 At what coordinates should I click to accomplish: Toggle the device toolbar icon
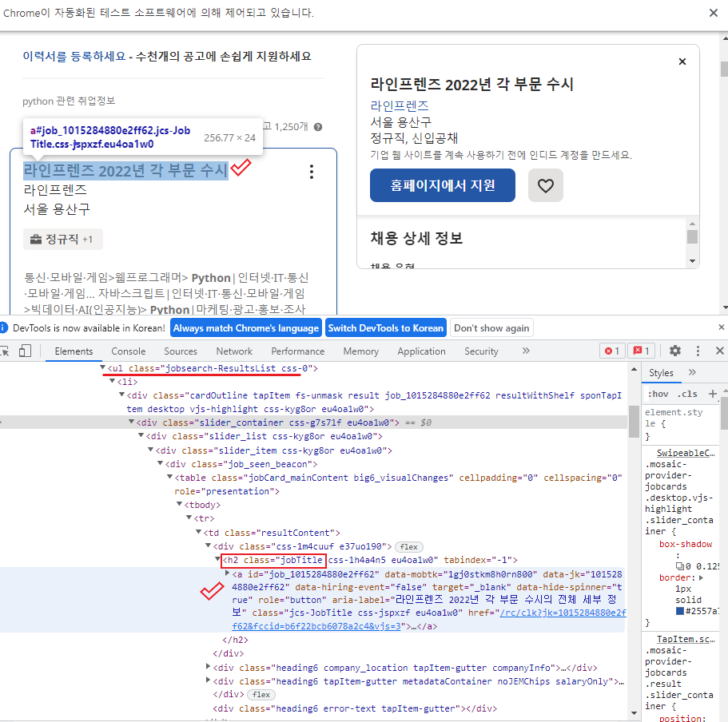[25, 351]
